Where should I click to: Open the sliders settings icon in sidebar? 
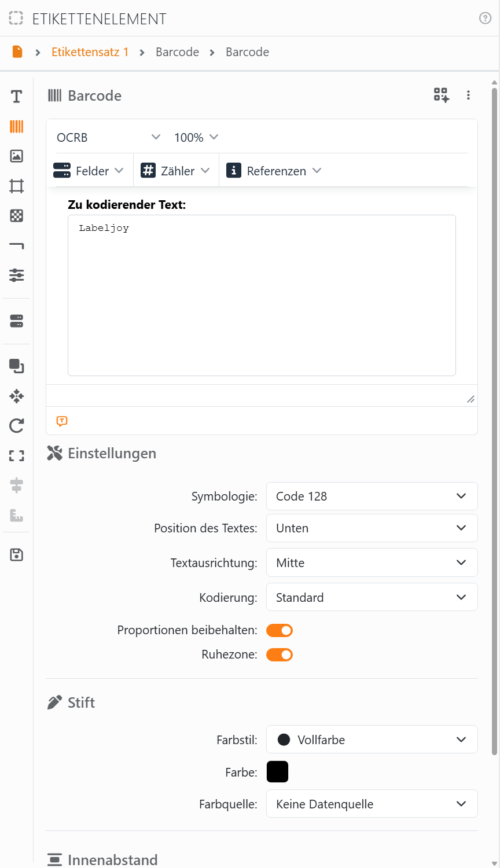point(17,275)
